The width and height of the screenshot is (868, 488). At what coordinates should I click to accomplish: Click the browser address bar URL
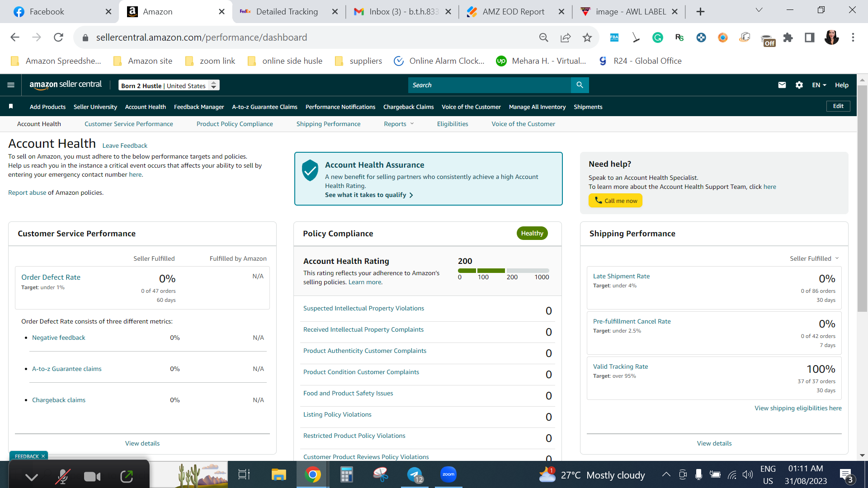point(202,38)
